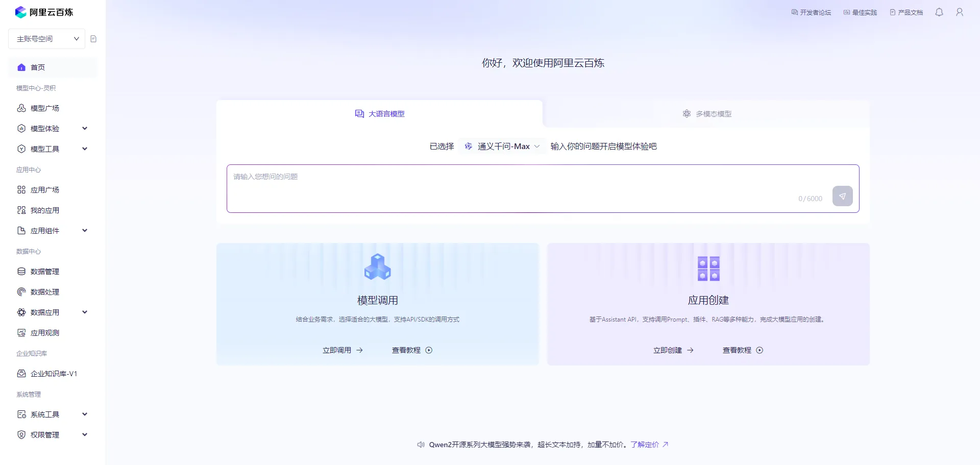Expand the 数据应用 submenu chevron

click(x=85, y=312)
